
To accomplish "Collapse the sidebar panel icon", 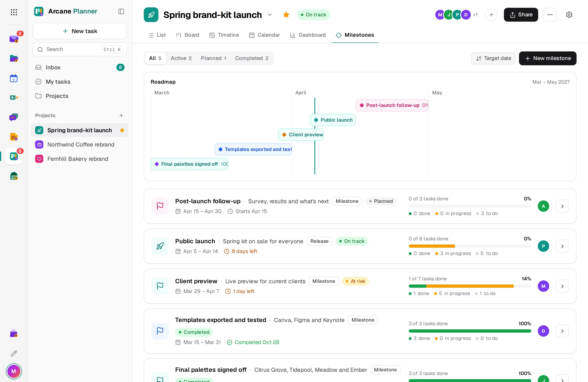I will (121, 11).
